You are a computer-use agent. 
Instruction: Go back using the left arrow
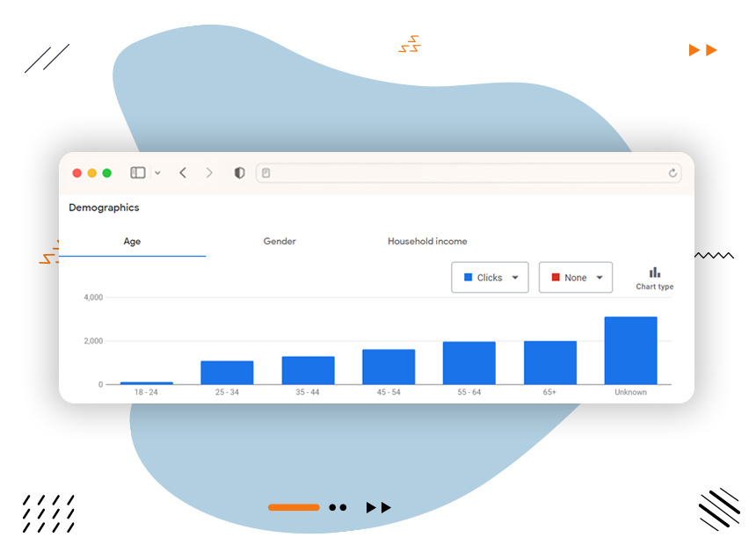tap(183, 173)
